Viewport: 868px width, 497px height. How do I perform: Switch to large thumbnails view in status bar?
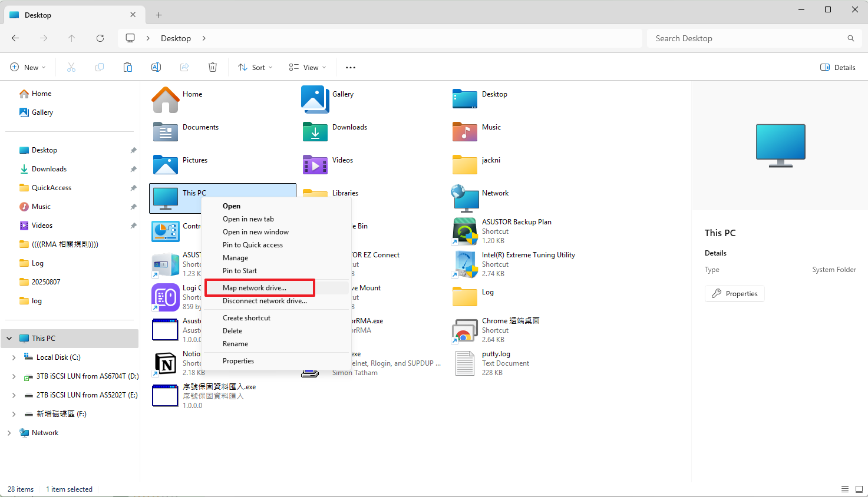click(x=859, y=489)
